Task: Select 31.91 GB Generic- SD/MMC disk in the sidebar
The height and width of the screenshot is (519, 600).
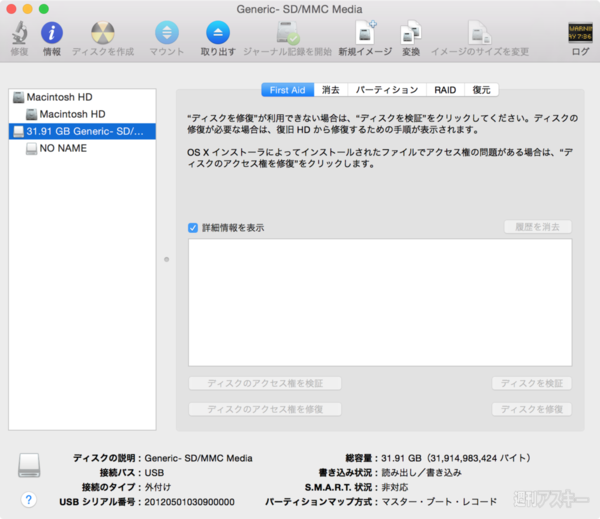Action: [x=83, y=131]
